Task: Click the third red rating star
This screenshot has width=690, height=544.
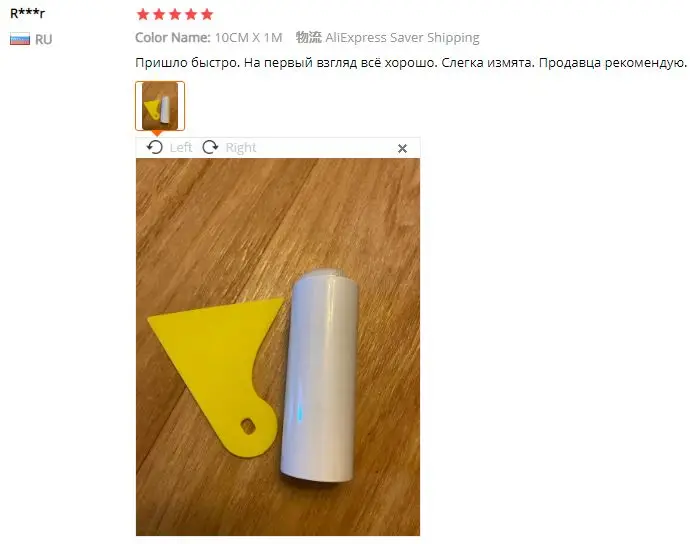Action: click(175, 15)
